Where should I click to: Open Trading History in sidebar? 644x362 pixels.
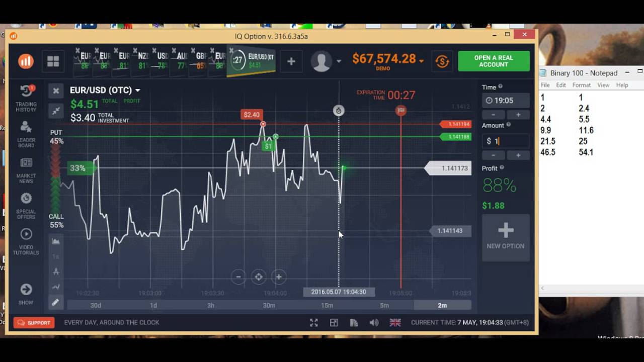26,98
